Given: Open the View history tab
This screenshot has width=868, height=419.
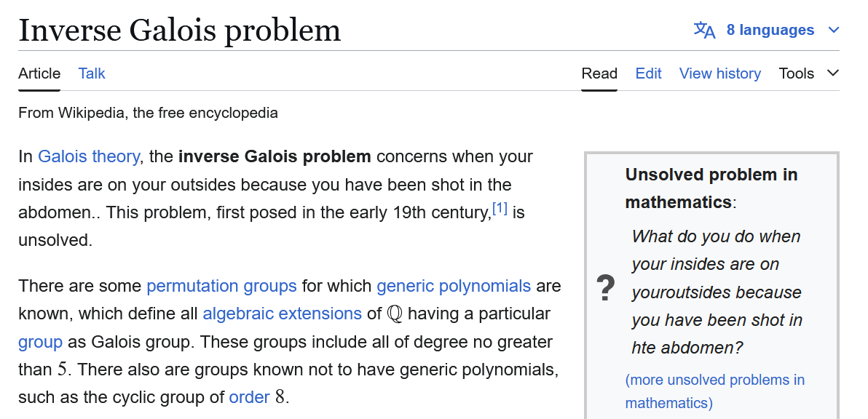Looking at the screenshot, I should [x=719, y=73].
